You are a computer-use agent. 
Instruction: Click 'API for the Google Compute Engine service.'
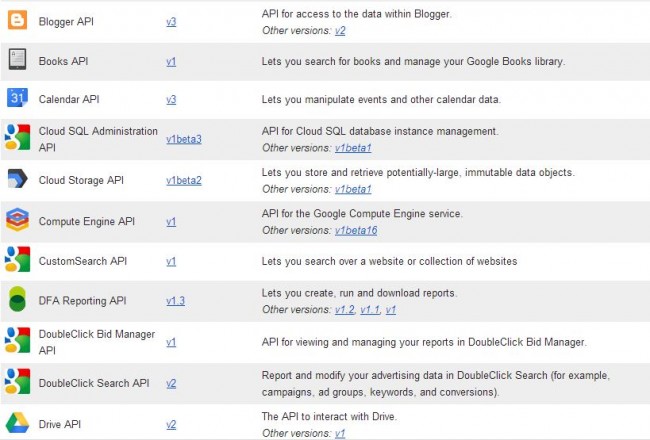pyautogui.click(x=362, y=214)
